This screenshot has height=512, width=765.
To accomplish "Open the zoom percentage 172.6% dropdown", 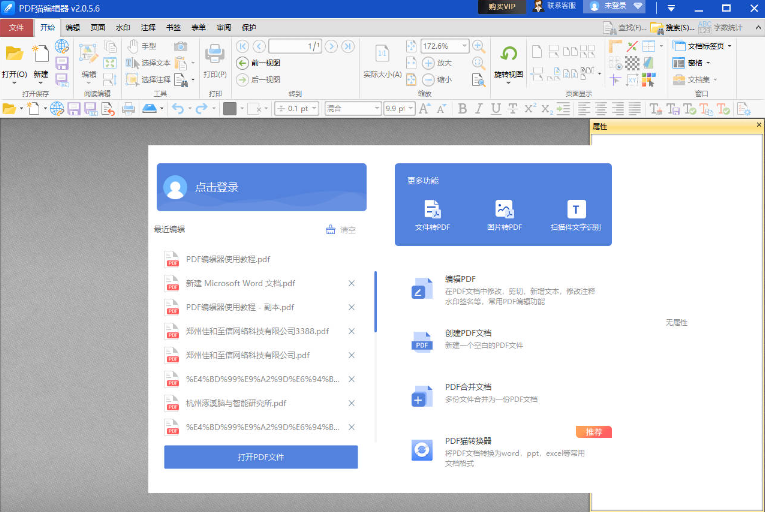I will click(x=464, y=46).
